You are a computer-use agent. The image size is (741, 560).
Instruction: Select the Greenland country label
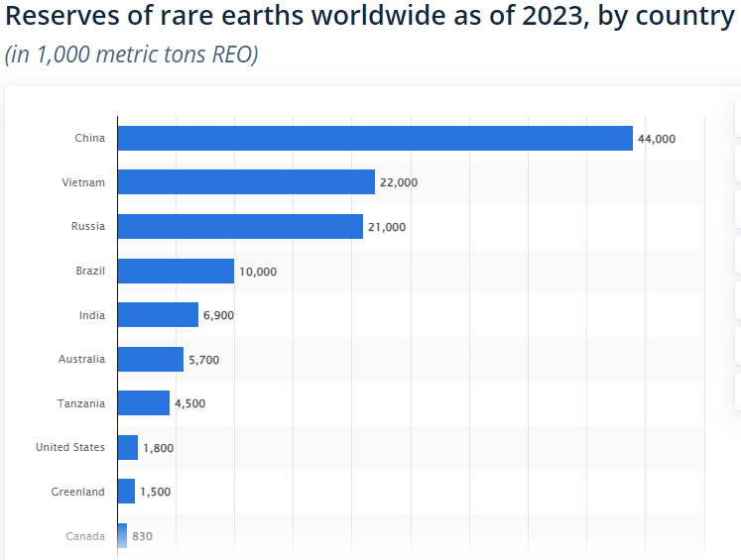click(x=78, y=492)
